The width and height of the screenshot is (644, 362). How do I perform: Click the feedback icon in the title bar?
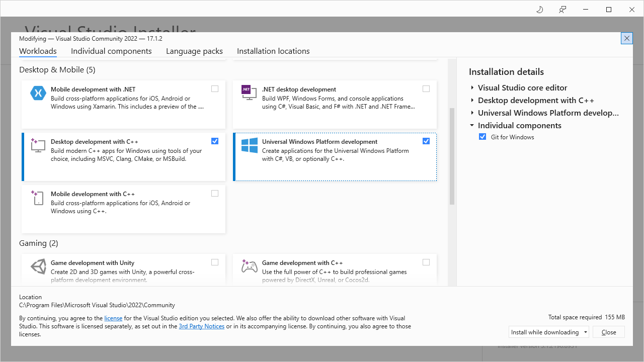(562, 10)
